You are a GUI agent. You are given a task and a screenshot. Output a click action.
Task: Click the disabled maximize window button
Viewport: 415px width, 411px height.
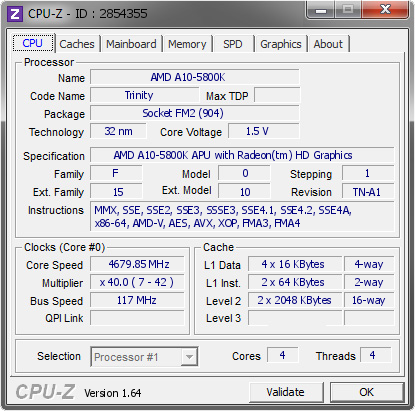pos(348,10)
